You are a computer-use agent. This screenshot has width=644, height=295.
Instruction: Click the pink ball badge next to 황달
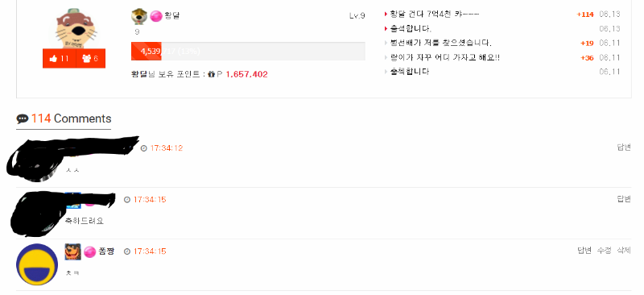(x=155, y=16)
